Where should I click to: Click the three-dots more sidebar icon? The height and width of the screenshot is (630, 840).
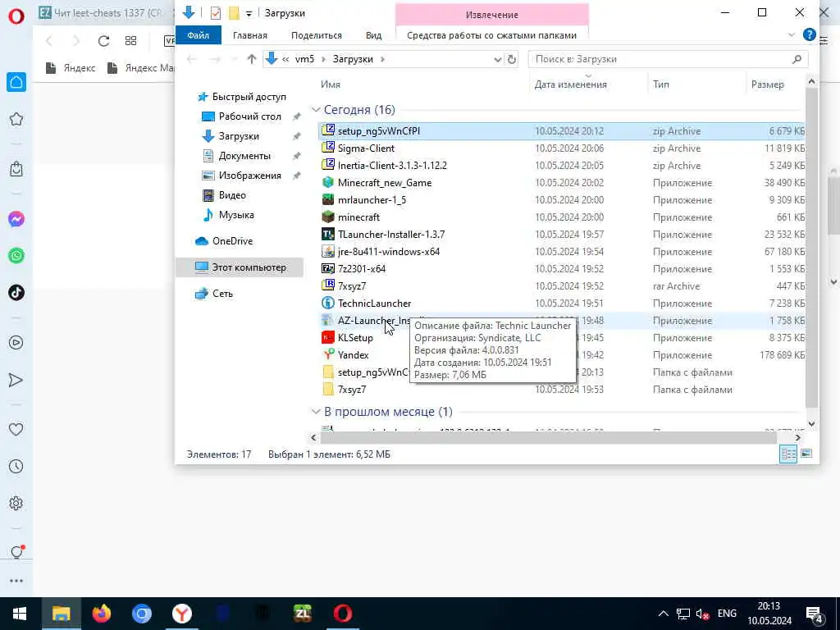(x=16, y=581)
